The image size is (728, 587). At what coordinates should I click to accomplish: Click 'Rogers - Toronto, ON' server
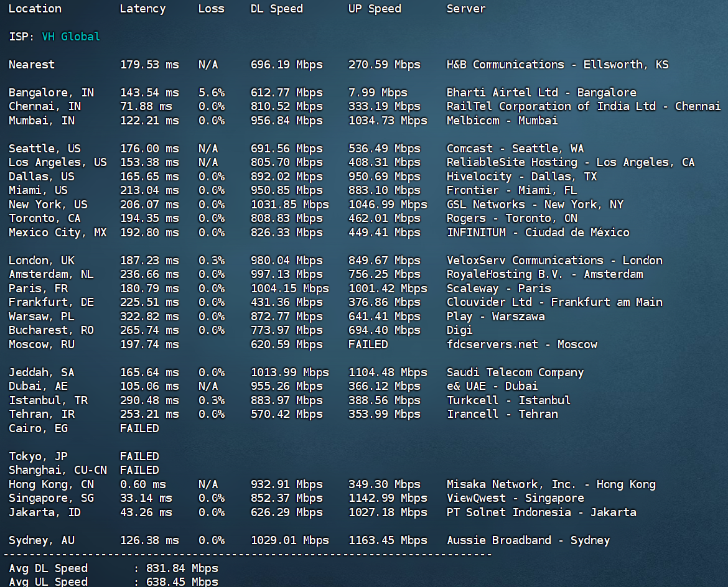tap(512, 218)
